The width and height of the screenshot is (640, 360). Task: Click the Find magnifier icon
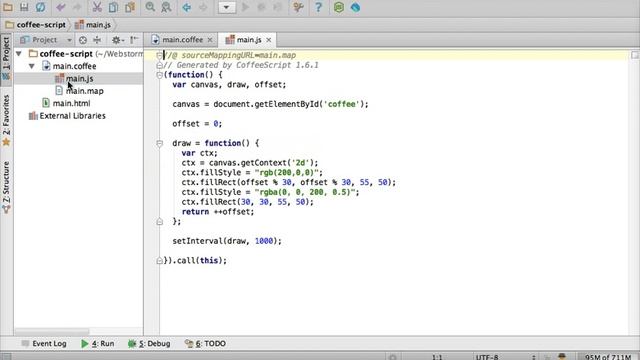[150, 7]
